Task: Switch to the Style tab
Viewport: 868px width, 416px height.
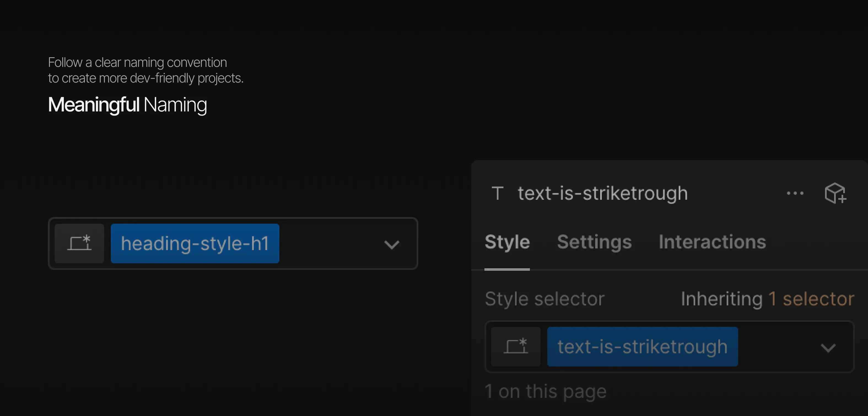Action: tap(507, 242)
